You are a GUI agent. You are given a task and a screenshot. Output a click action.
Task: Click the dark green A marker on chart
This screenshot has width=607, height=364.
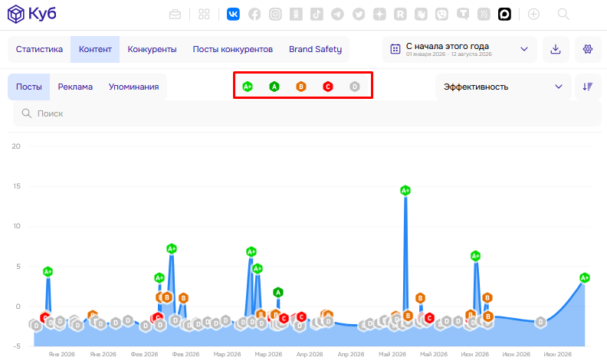(x=278, y=293)
